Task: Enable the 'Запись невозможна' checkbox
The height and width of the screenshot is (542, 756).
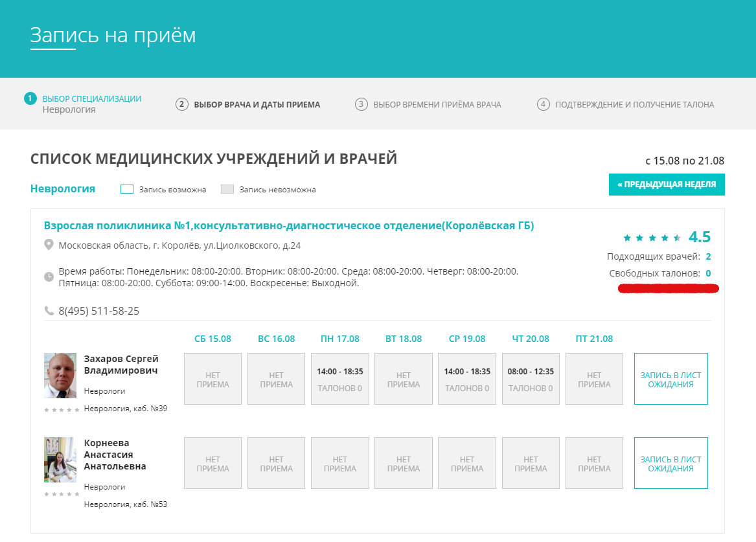Action: pos(227,188)
